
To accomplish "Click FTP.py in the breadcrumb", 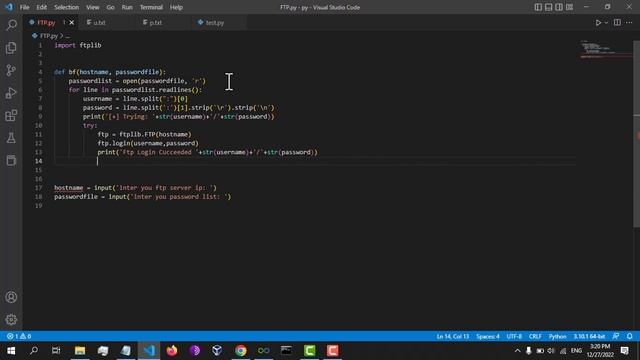I will pos(49,36).
